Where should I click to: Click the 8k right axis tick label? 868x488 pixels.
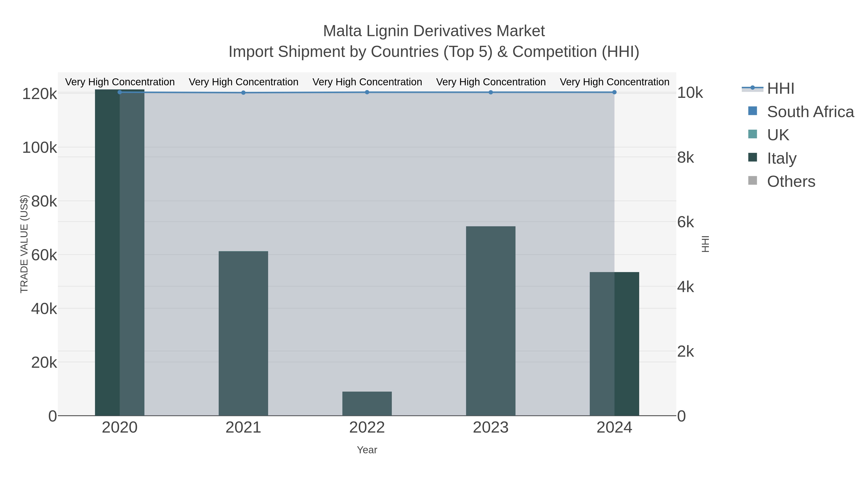[x=686, y=158]
